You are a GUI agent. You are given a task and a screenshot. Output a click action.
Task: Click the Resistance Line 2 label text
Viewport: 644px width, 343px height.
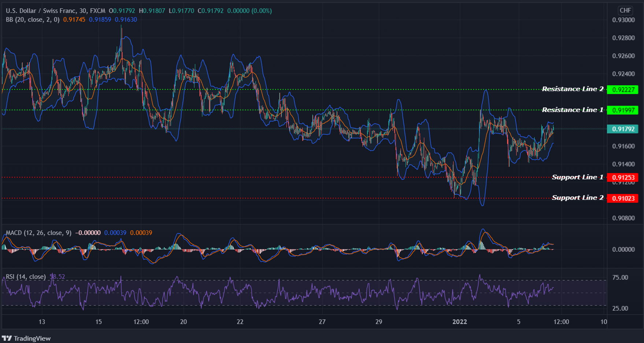(x=573, y=89)
